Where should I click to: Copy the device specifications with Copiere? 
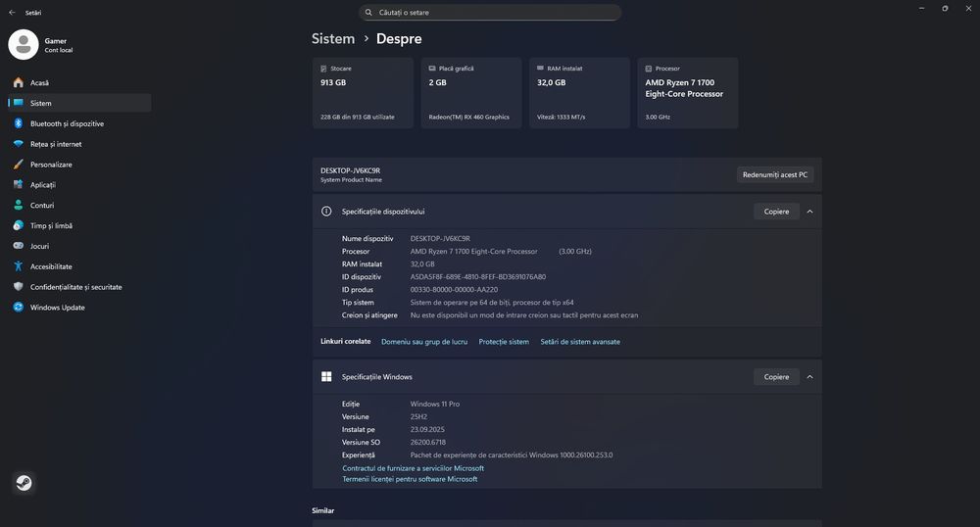click(x=776, y=212)
